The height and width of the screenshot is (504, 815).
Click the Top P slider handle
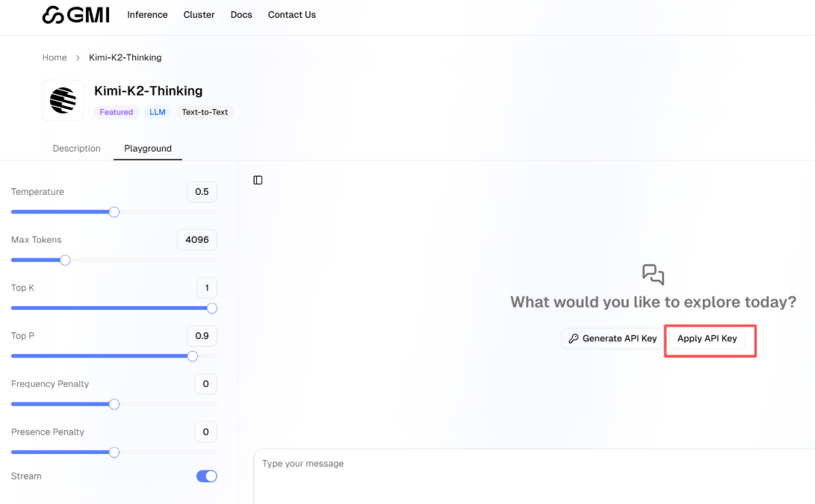192,356
